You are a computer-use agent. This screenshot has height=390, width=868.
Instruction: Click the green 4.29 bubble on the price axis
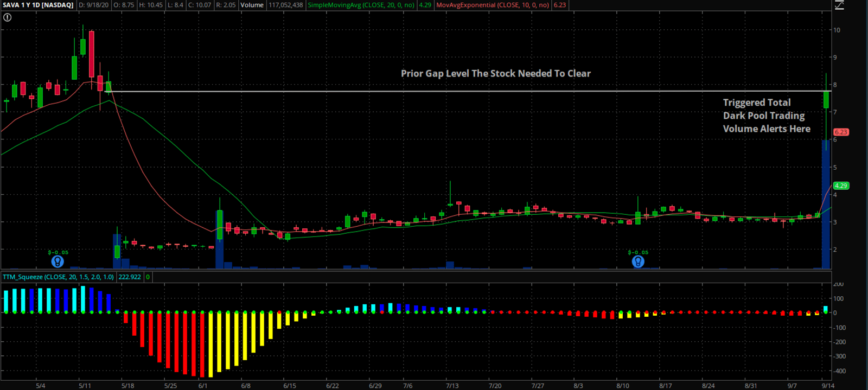pyautogui.click(x=841, y=186)
